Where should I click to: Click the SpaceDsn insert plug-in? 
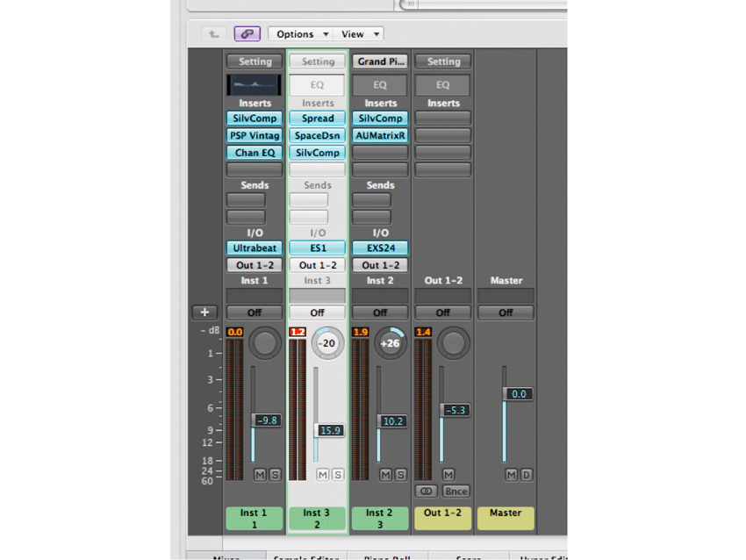click(318, 135)
